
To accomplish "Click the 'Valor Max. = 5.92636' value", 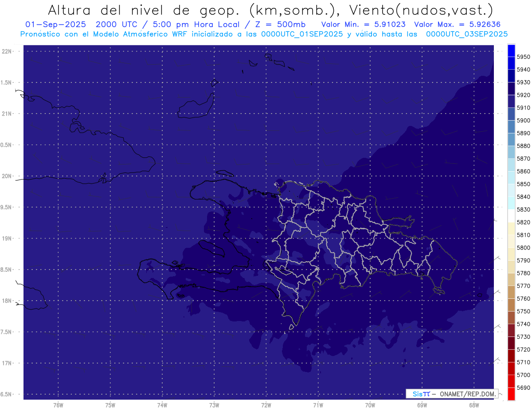I will pos(457,24).
